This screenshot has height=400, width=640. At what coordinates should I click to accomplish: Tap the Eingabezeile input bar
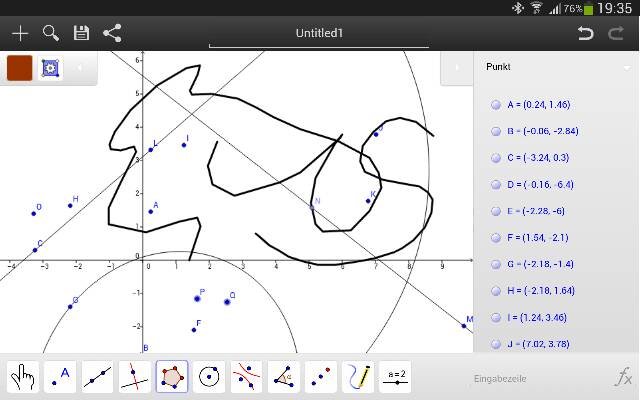tap(500, 378)
